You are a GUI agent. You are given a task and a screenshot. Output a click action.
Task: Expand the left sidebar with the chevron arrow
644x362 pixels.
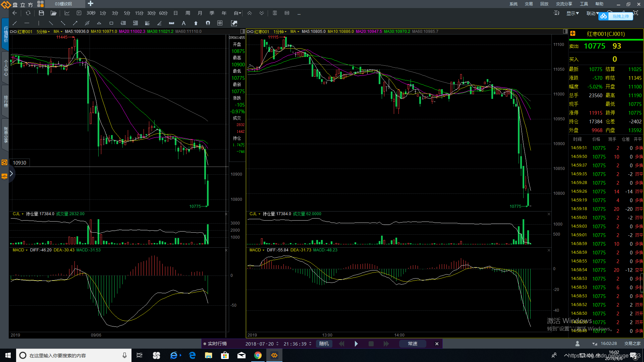pos(11,173)
